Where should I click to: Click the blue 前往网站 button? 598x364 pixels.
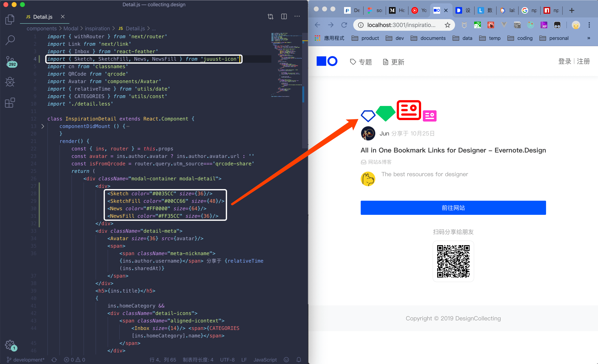click(x=453, y=208)
